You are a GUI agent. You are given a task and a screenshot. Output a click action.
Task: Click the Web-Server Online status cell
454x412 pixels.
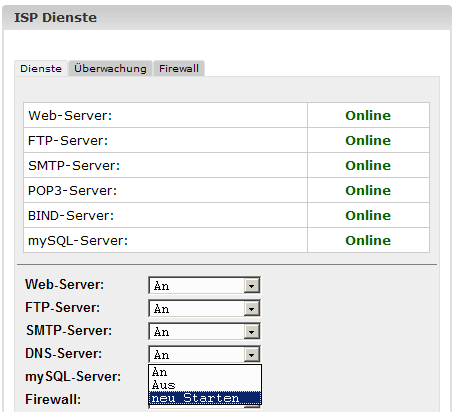click(x=368, y=115)
